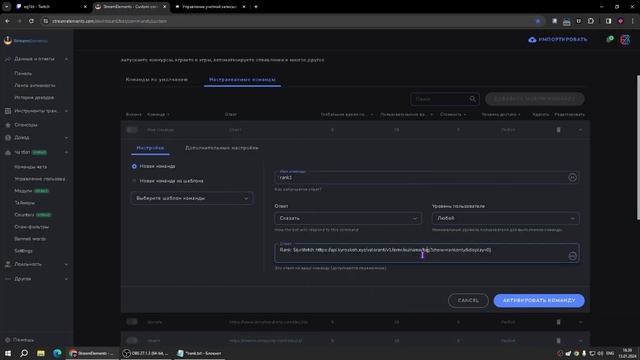The image size is (640, 360).
Task: Click the add new command button
Action: (x=534, y=99)
